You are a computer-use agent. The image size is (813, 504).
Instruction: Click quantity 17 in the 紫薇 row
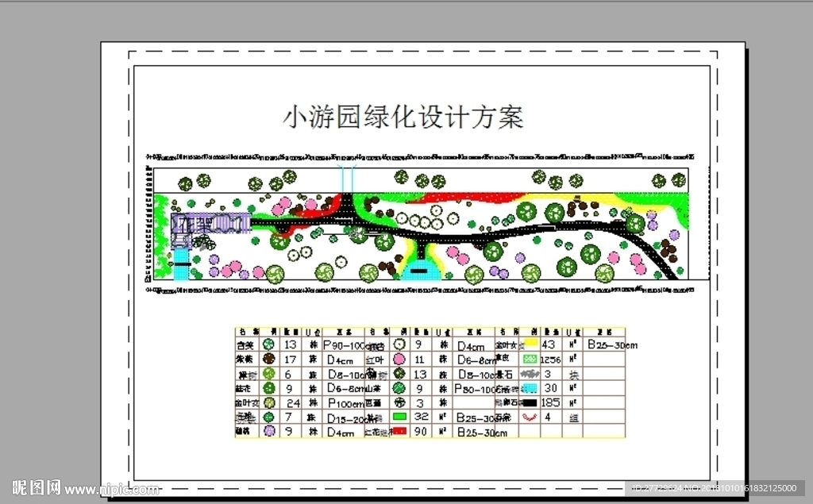pos(291,359)
